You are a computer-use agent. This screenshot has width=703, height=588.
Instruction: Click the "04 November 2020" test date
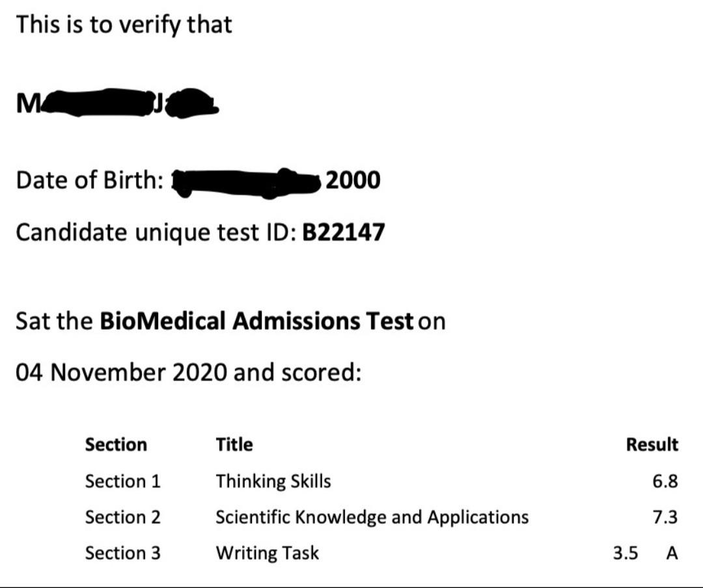120,373
